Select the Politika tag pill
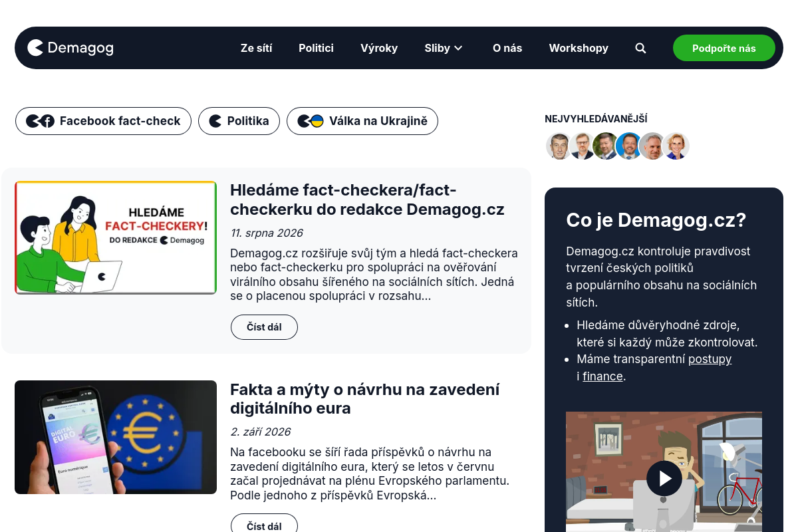Image resolution: width=798 pixels, height=532 pixels. click(239, 121)
